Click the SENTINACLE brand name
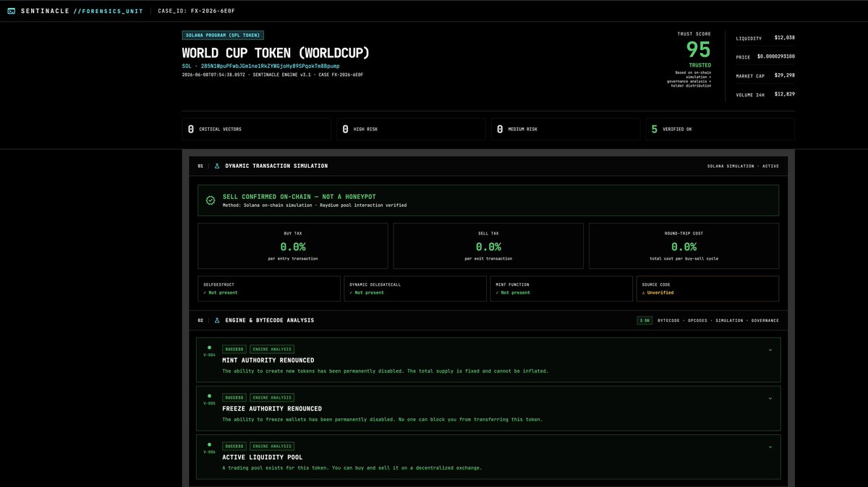The height and width of the screenshot is (487, 868). coord(44,11)
